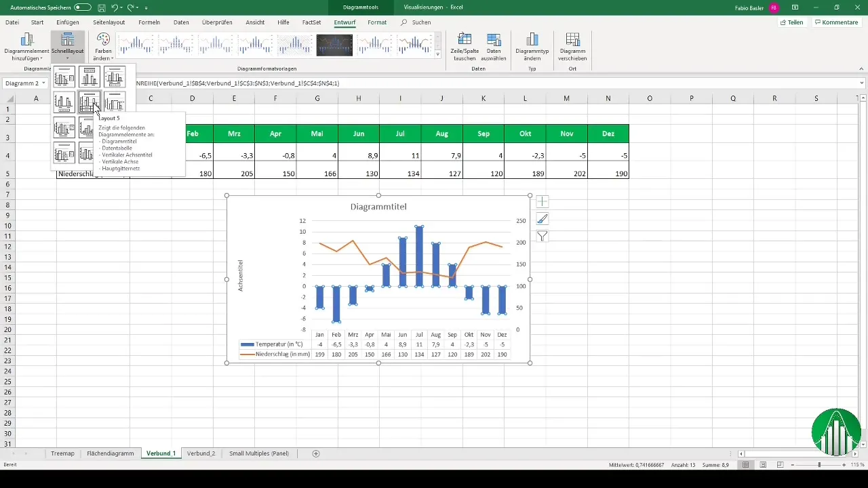Click the chart styles brush button
868x488 pixels.
click(542, 219)
